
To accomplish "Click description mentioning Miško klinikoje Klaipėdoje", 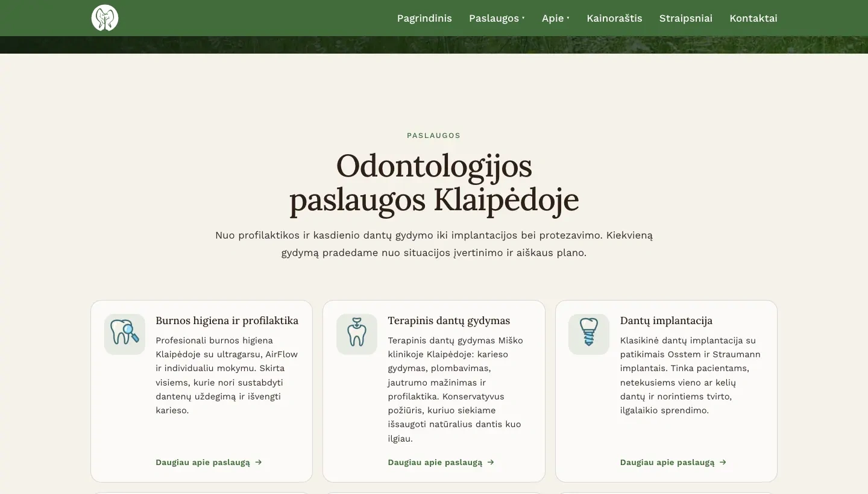I will (x=456, y=389).
